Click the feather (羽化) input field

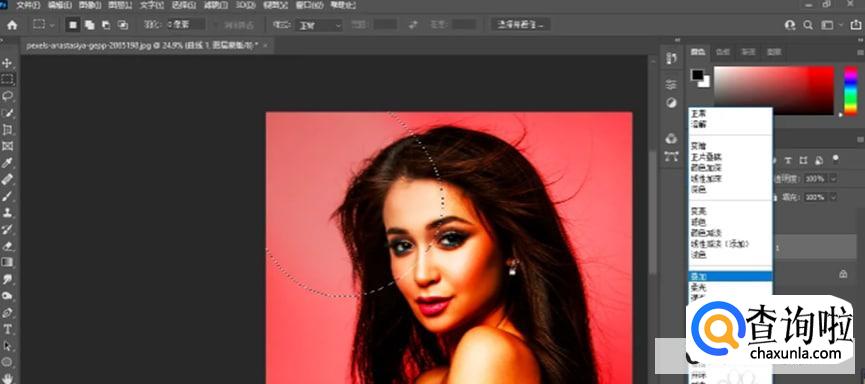tap(186, 25)
